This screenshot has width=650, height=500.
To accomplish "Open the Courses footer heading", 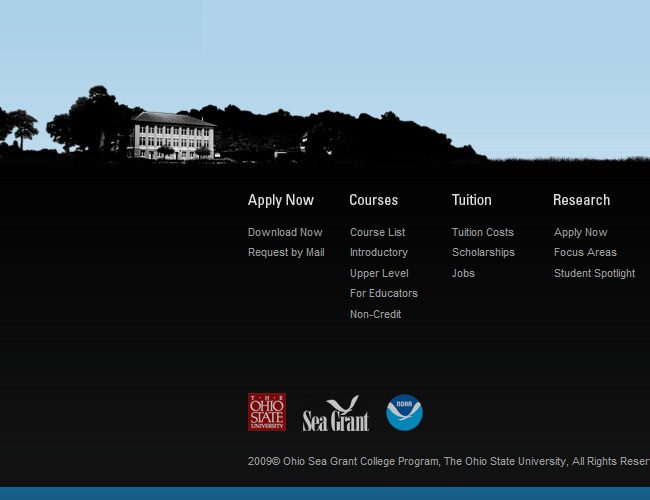I will pos(374,200).
